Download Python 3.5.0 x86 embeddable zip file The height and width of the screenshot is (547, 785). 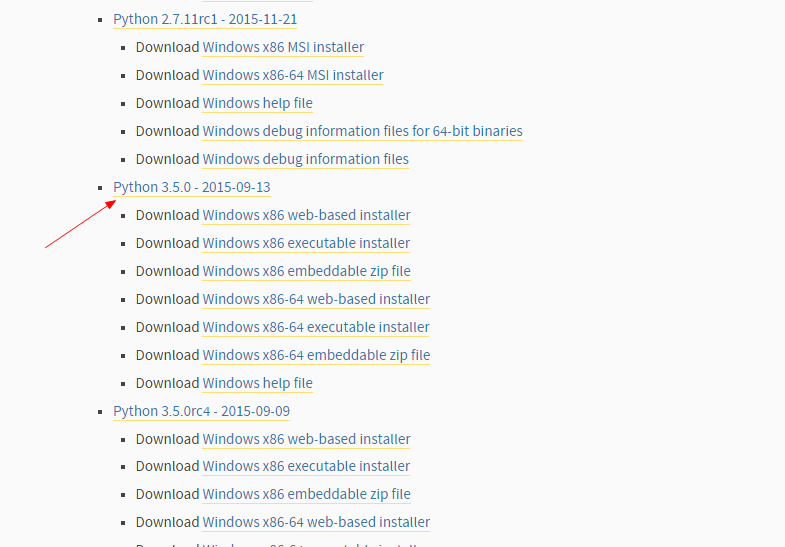point(306,272)
